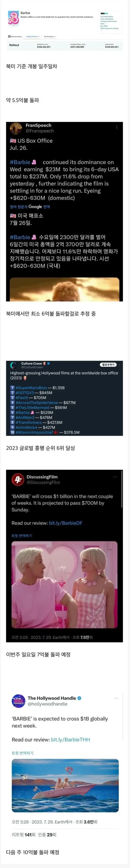The height and width of the screenshot is (868, 130).
Task: Click Culture Crave's blue verified badge
Action: point(49,364)
